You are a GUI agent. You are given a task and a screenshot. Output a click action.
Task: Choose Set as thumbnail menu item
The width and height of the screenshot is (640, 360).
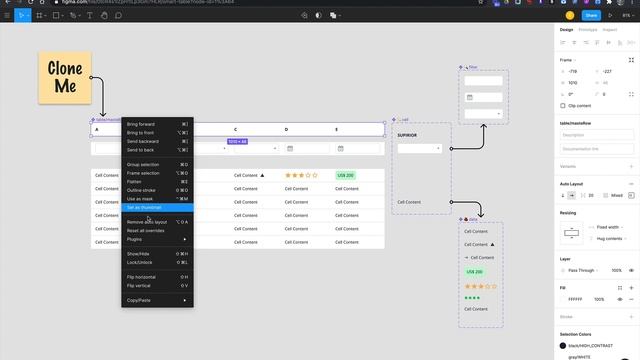click(x=158, y=207)
